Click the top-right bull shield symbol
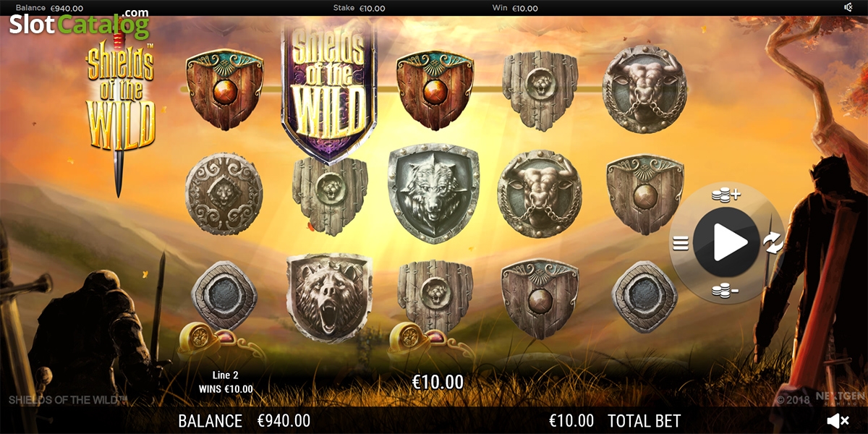This screenshot has height=434, width=868. click(644, 89)
